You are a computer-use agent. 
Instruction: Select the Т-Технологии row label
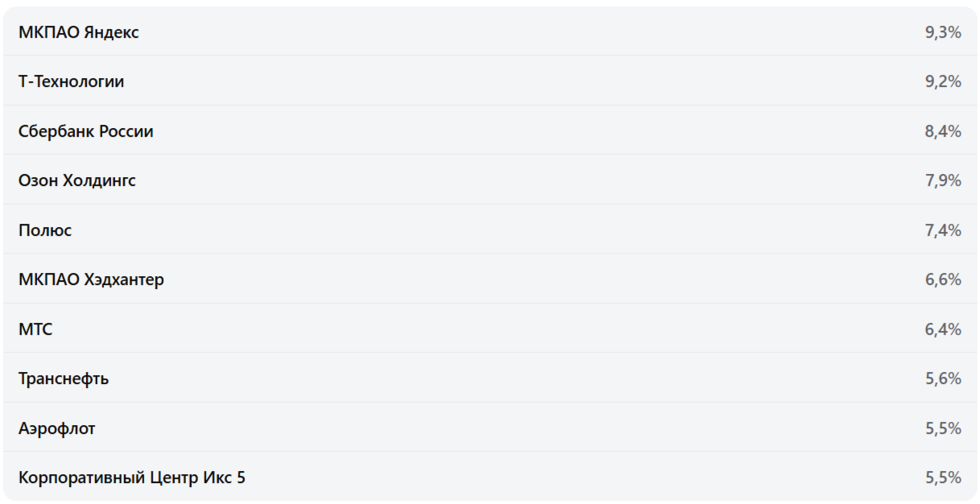click(71, 81)
